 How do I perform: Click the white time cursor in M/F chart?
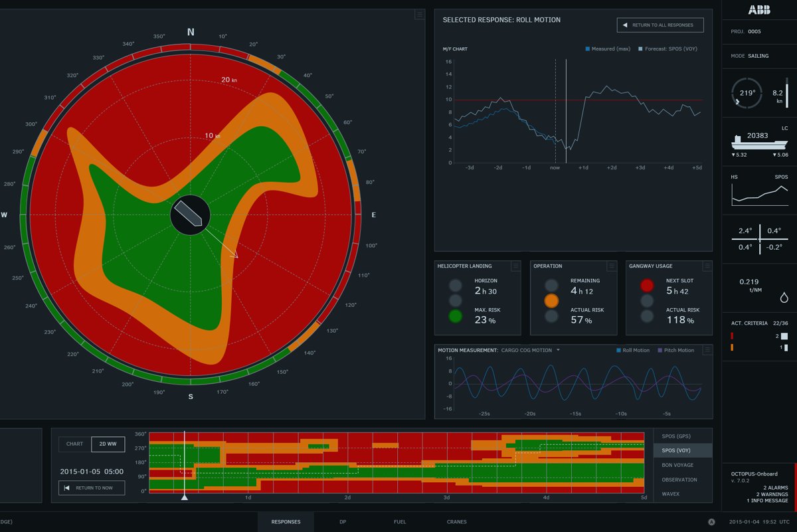pos(566,111)
